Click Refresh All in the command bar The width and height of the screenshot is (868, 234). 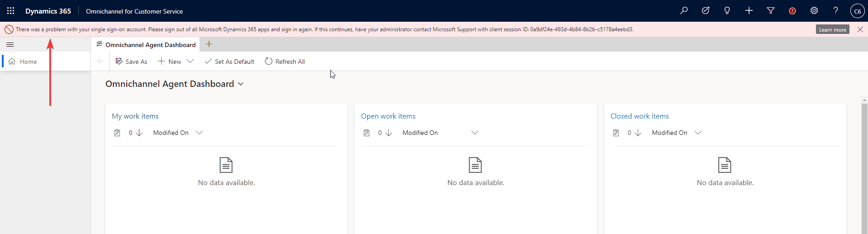pos(285,62)
